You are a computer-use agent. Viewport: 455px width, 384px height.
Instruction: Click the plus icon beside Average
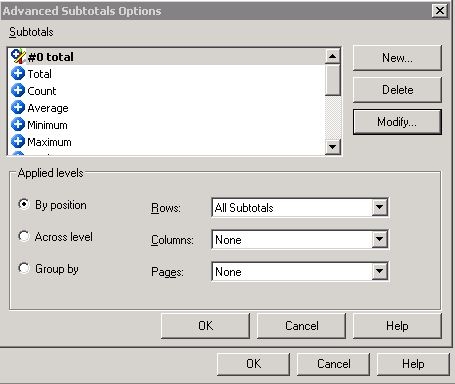[18, 107]
